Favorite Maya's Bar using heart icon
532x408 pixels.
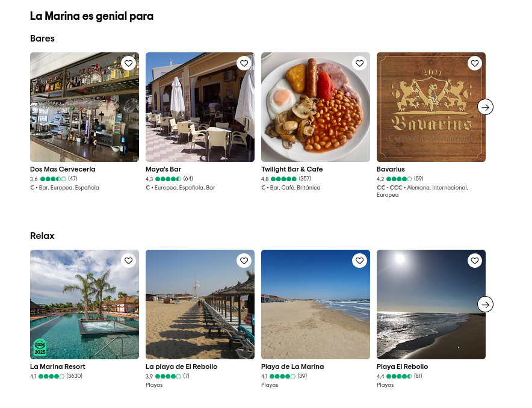point(244,63)
